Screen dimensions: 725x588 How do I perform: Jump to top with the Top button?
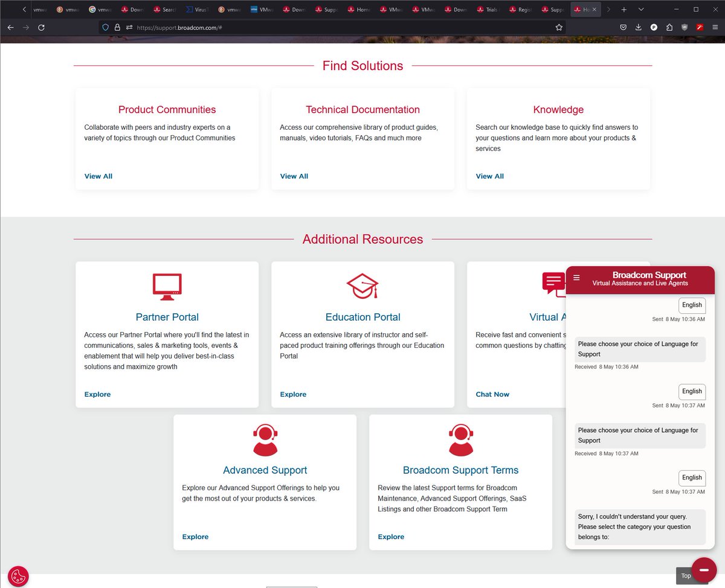pos(685,576)
